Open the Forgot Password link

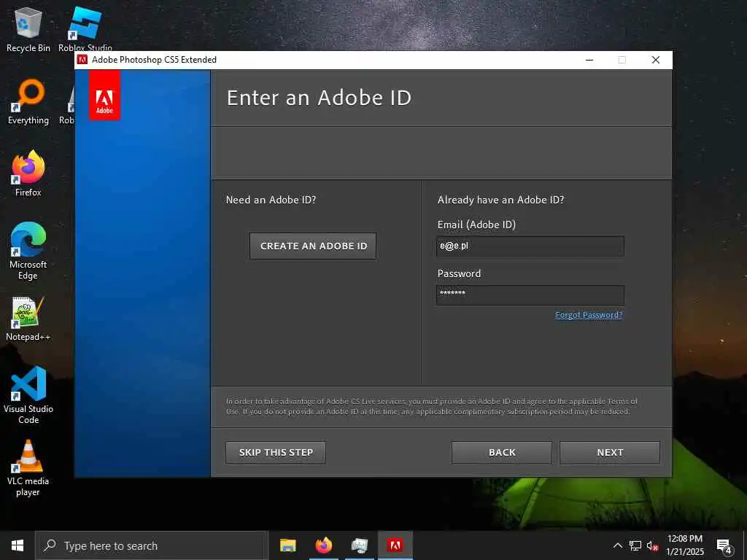coord(589,315)
